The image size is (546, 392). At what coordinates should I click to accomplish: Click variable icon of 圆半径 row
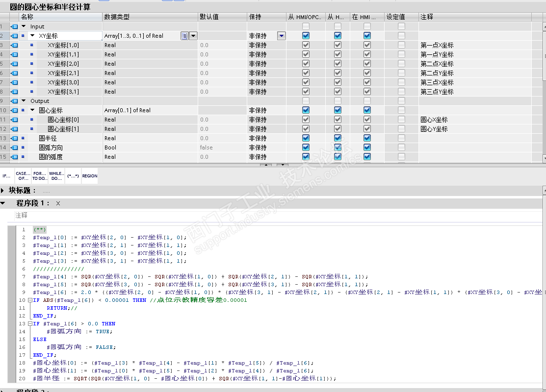point(14,138)
